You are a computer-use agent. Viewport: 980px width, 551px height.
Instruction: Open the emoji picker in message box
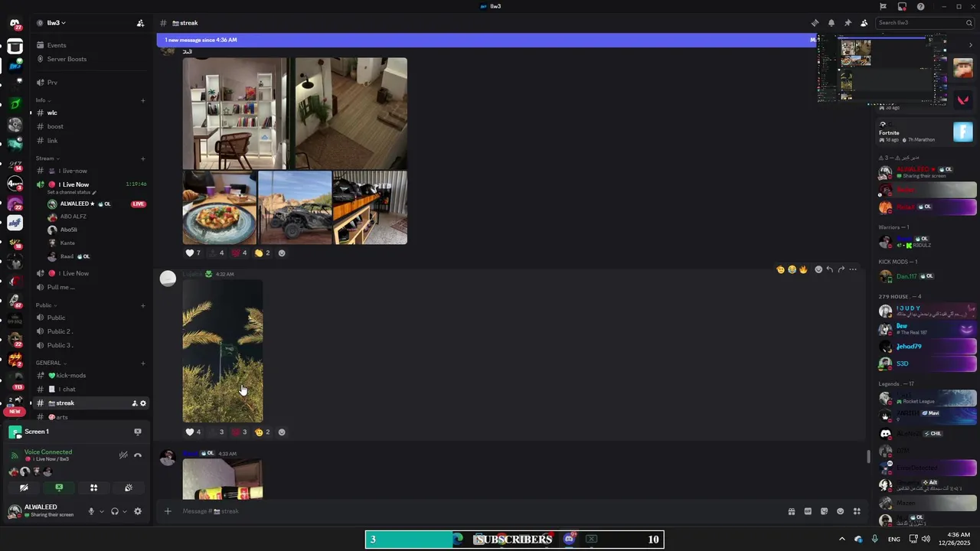(x=841, y=511)
